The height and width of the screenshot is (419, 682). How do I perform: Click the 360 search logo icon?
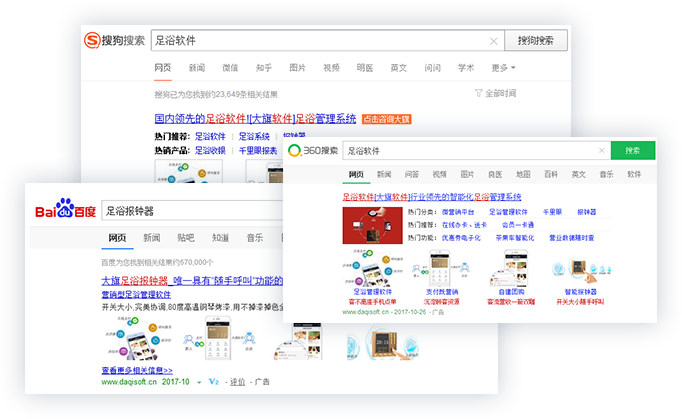tap(295, 150)
